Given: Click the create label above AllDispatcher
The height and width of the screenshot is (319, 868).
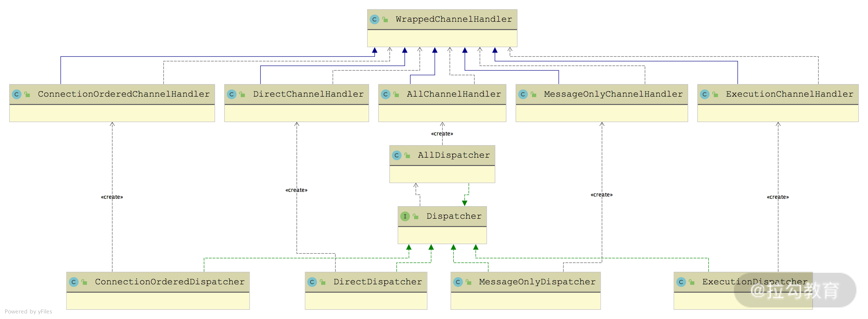Looking at the screenshot, I should pyautogui.click(x=442, y=134).
